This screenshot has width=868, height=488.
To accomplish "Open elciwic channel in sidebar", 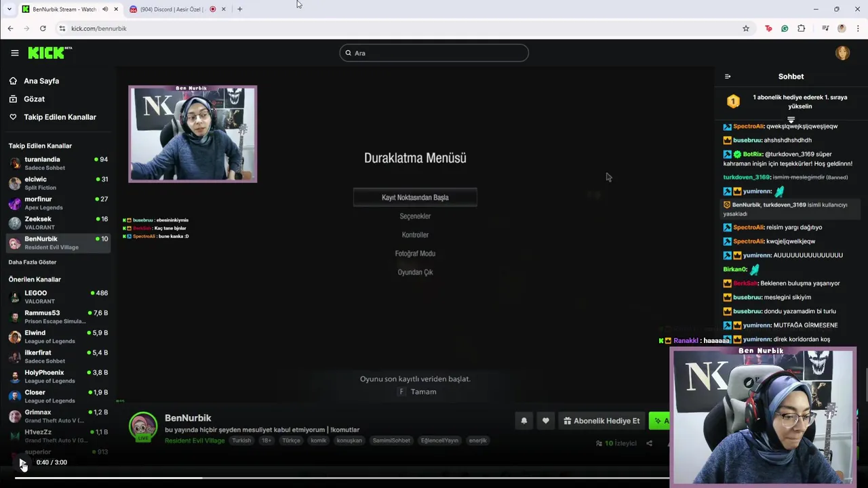I will click(58, 183).
